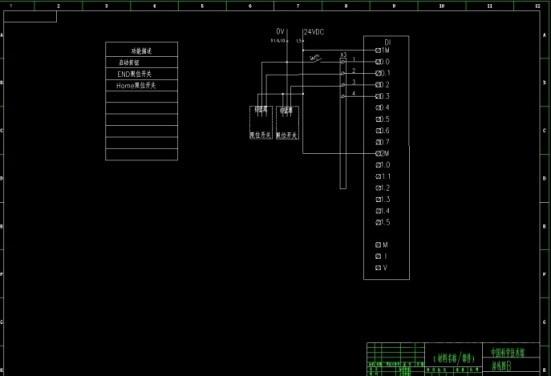551x376 pixels.
Task: Click the 功能描述 table header cell
Action: point(142,50)
